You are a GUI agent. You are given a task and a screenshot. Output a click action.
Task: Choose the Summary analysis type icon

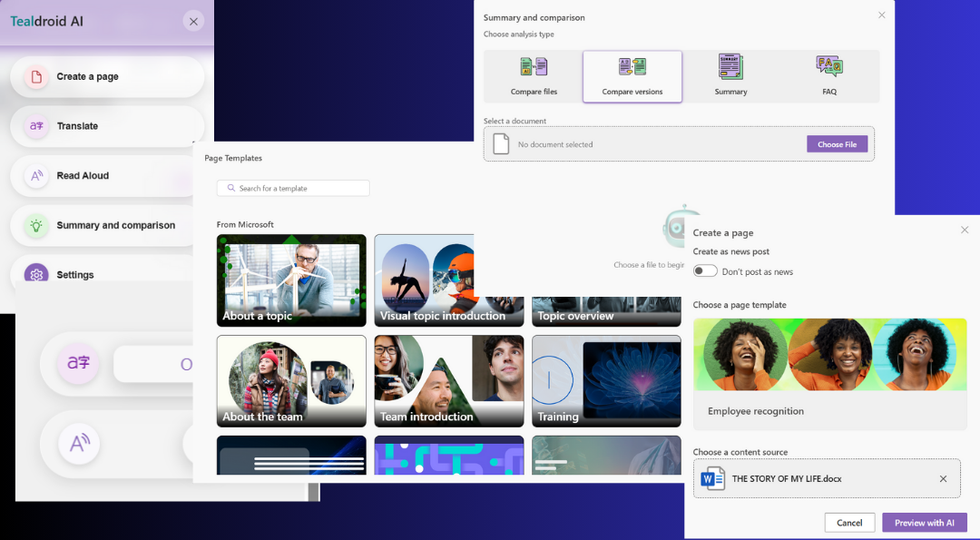(730, 67)
